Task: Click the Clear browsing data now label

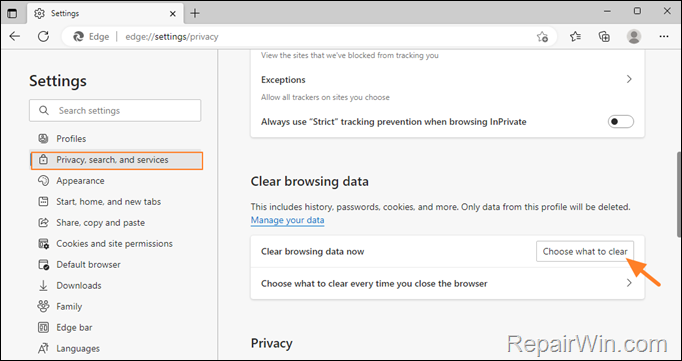Action: click(312, 251)
